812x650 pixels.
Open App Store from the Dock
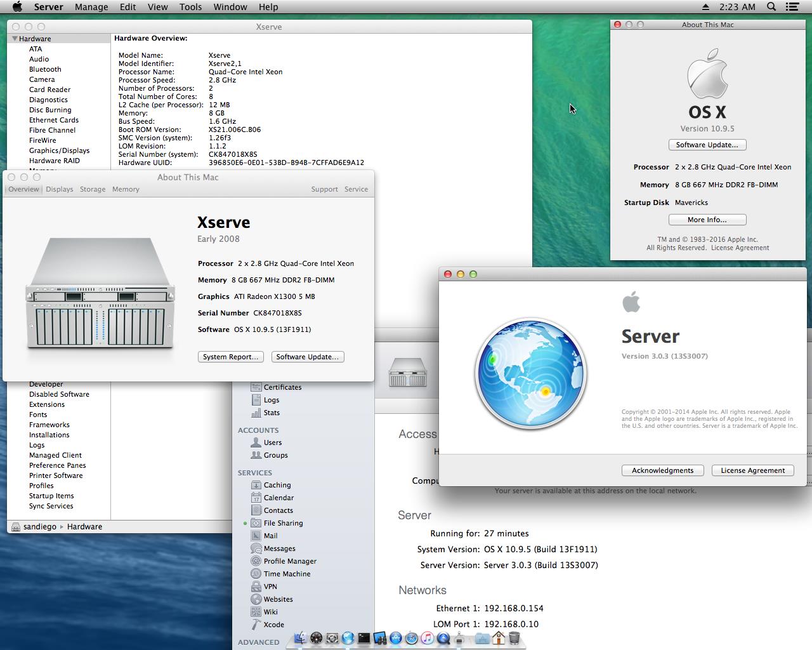point(396,638)
